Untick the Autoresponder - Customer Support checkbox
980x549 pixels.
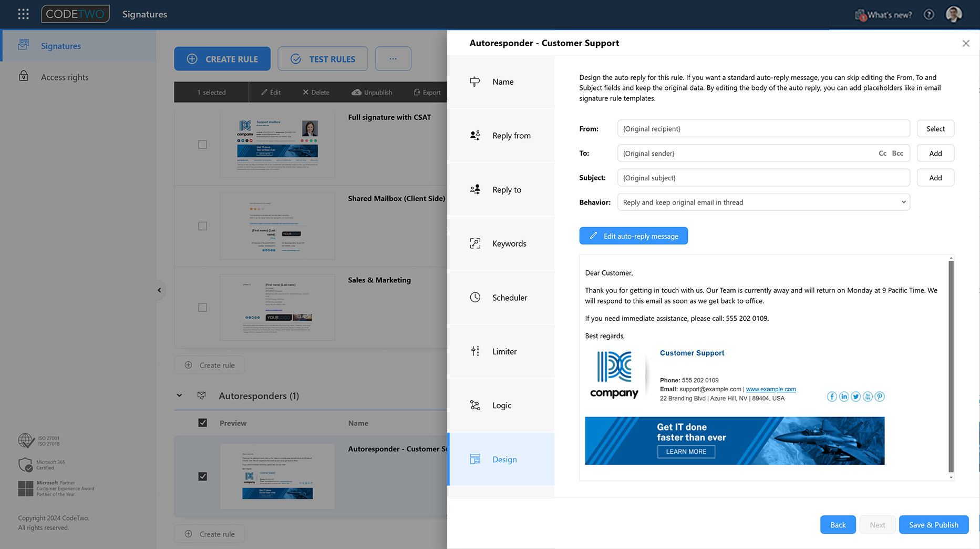(x=202, y=476)
